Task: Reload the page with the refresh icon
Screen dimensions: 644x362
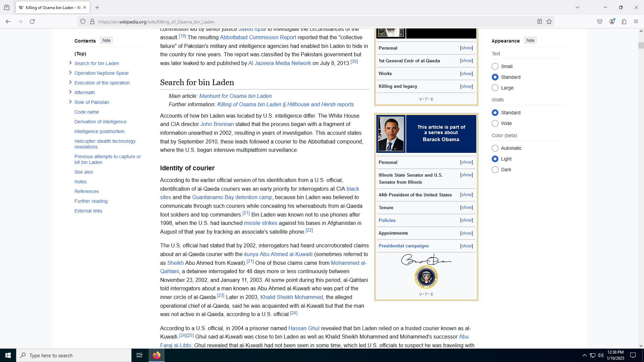Action: pyautogui.click(x=32, y=21)
